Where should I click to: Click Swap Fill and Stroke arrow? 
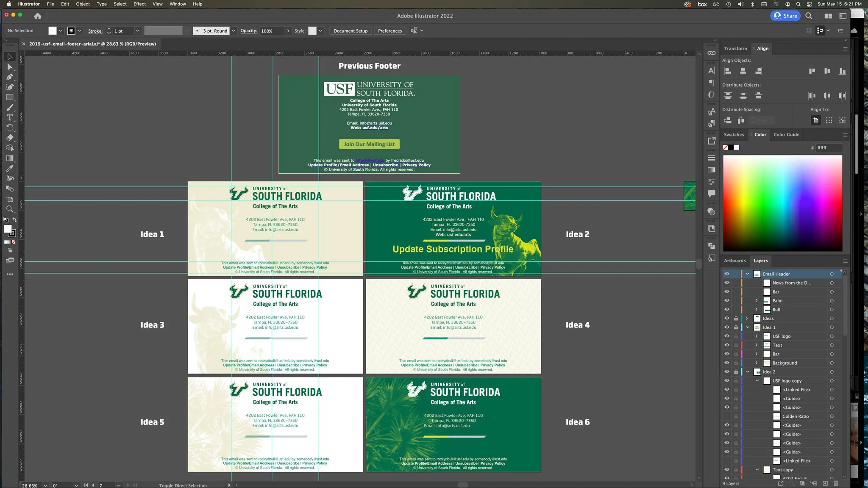14,220
